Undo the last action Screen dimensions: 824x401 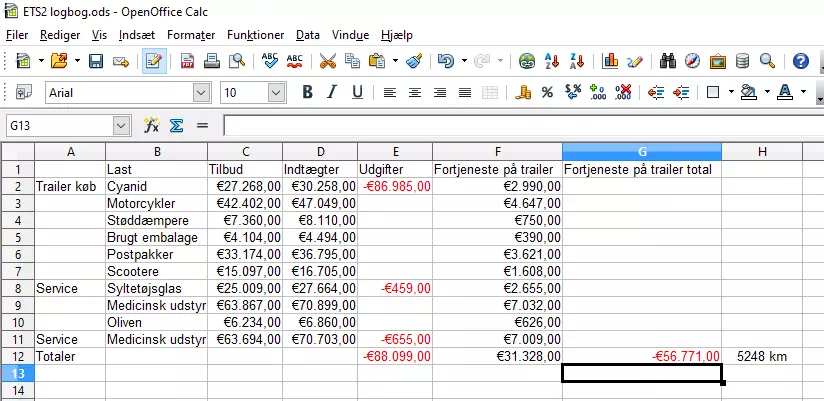[446, 61]
